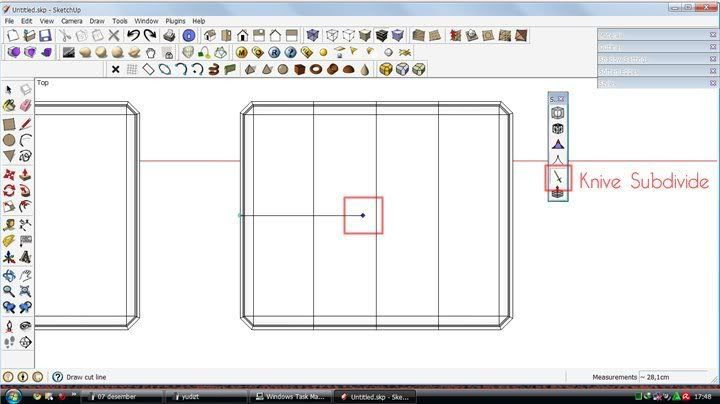Save the model with floppy disk icon
Viewport: 720px width, 404px height.
(x=45, y=35)
